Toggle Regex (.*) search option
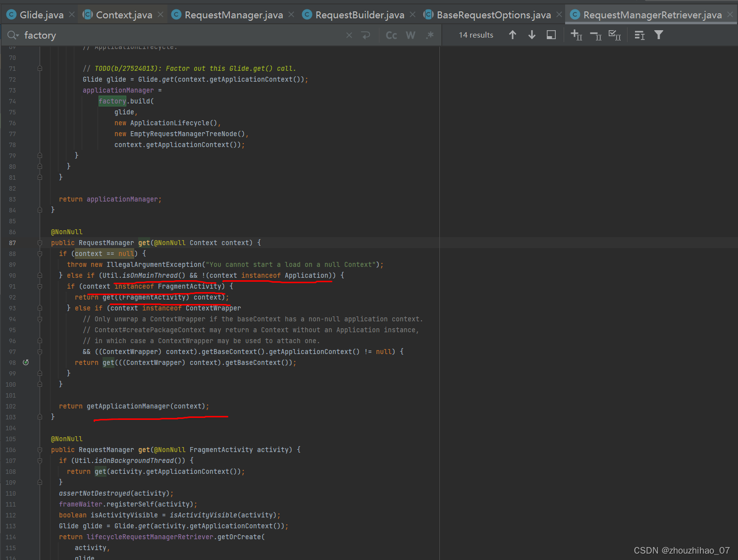The height and width of the screenshot is (560, 738). point(429,35)
